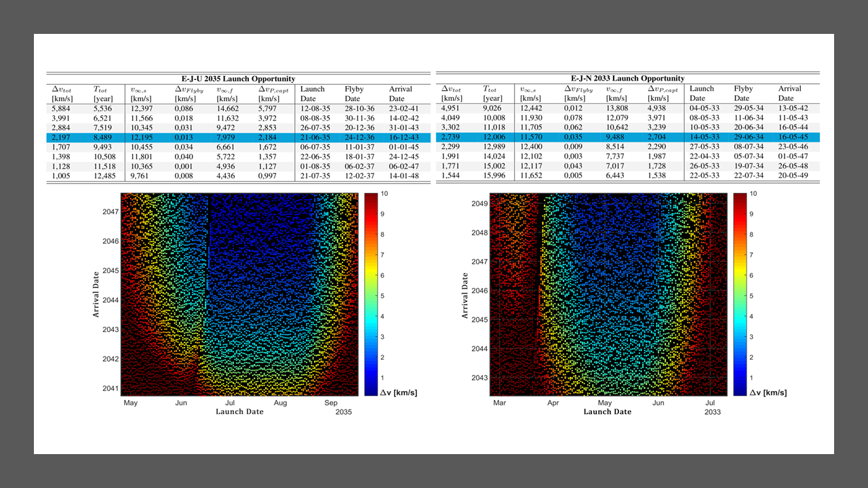
Task: Click the Aug tick label on left plot
Action: tap(280, 403)
